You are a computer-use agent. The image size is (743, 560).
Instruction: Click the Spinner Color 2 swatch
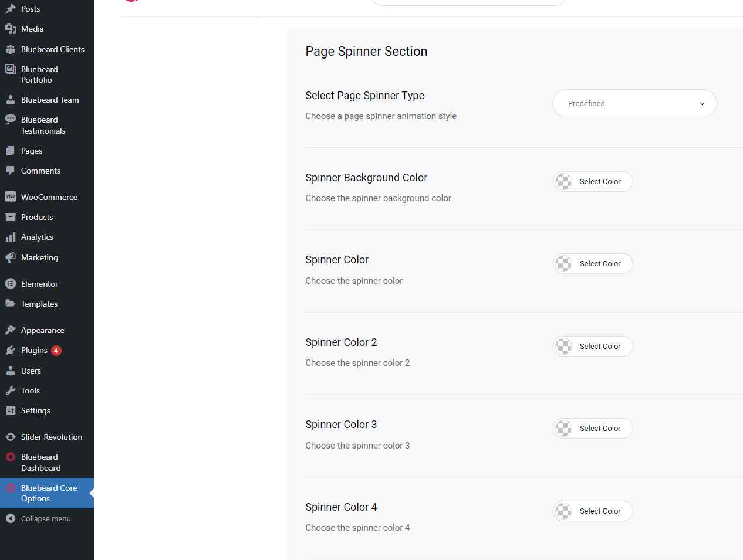pos(564,347)
